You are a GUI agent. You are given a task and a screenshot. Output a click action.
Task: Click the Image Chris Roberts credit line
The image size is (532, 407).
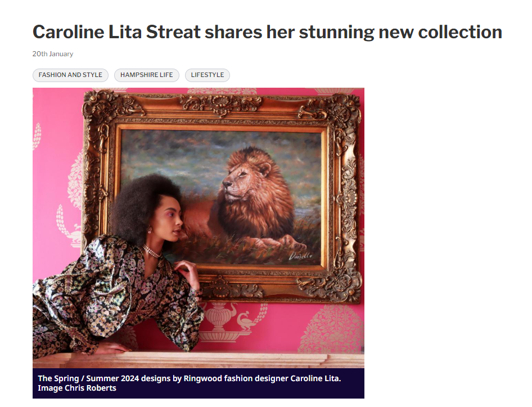click(77, 388)
